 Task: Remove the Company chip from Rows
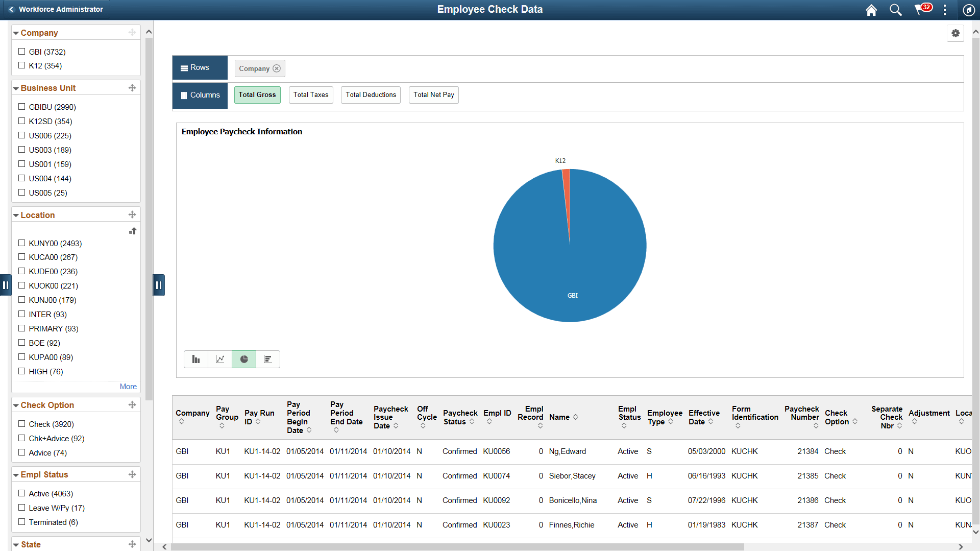tap(277, 68)
